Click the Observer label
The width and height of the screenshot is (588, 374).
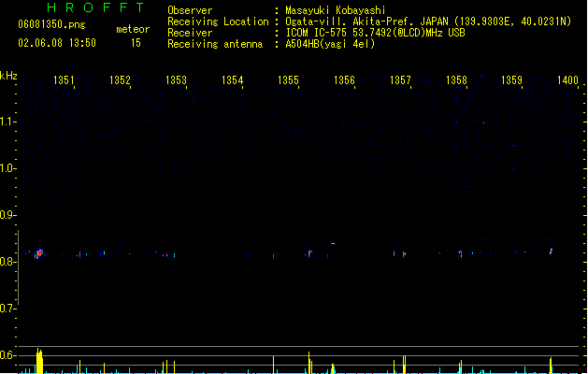coord(190,10)
